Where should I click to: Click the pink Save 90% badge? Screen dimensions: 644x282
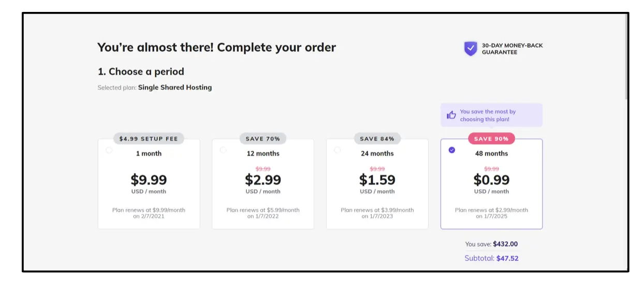(491, 139)
